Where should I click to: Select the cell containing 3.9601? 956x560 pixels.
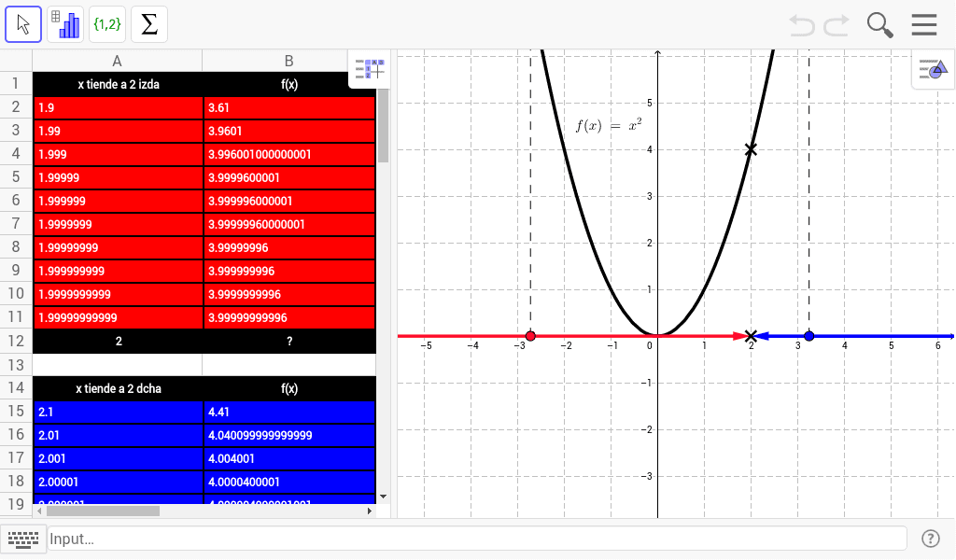[x=289, y=131]
